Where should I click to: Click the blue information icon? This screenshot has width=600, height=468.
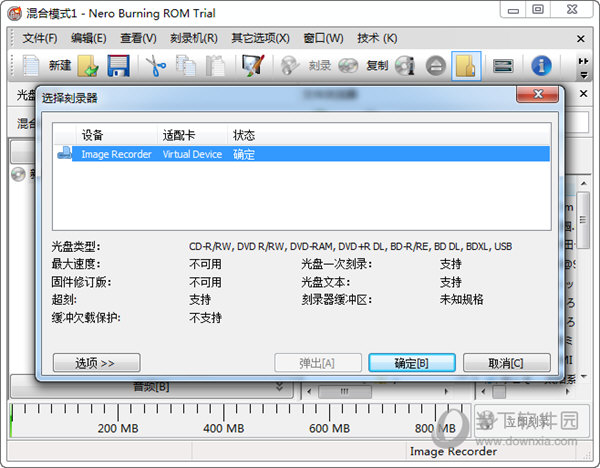point(541,66)
